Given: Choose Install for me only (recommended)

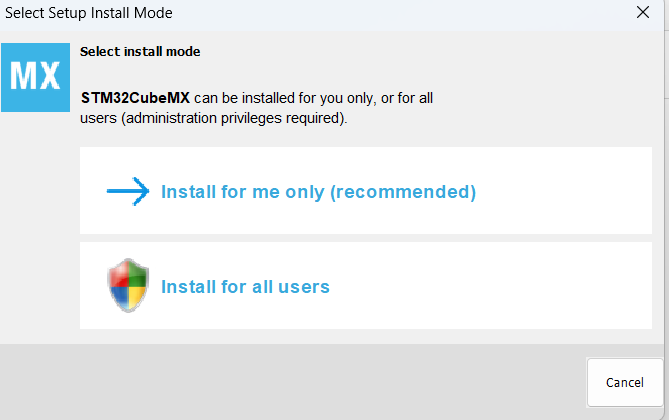Looking at the screenshot, I should pos(318,192).
